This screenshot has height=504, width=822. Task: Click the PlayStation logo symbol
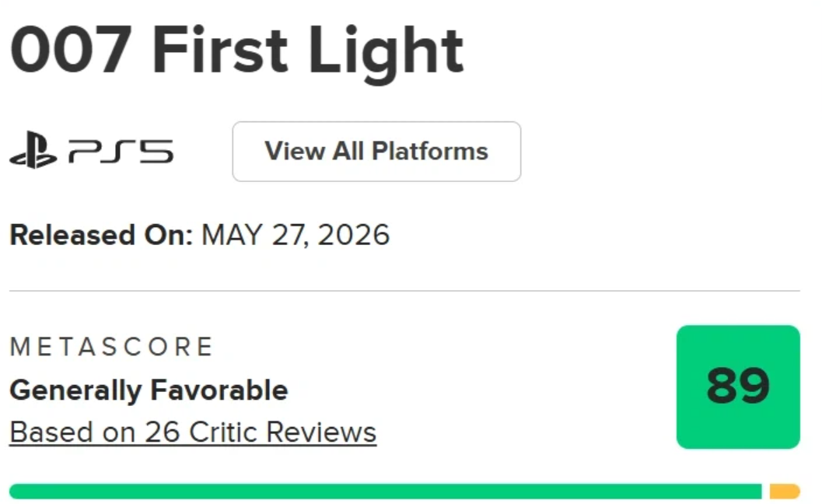(x=33, y=150)
